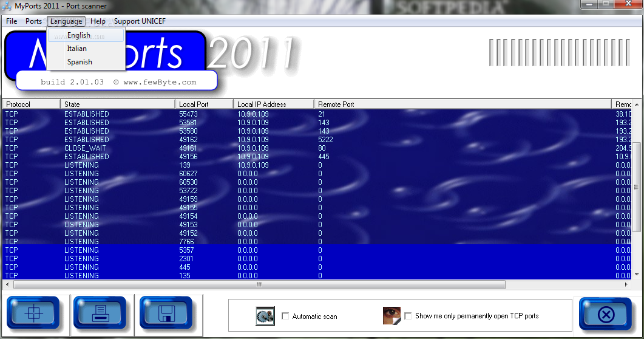Save results with the floppy disk button
Viewport: 644px width, 339px height.
click(x=166, y=313)
